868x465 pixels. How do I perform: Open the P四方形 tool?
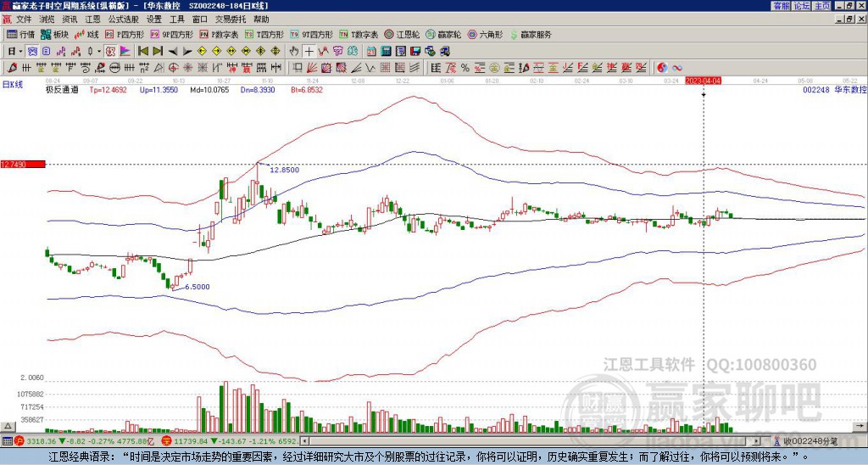pos(125,34)
